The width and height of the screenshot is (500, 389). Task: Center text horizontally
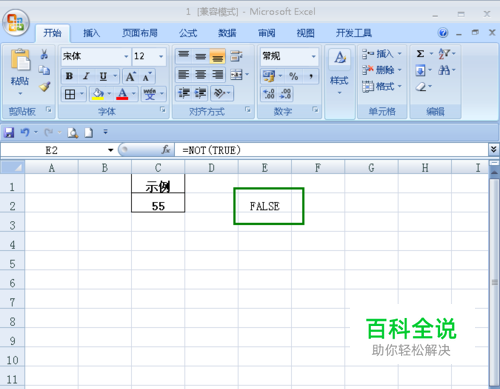click(x=201, y=75)
